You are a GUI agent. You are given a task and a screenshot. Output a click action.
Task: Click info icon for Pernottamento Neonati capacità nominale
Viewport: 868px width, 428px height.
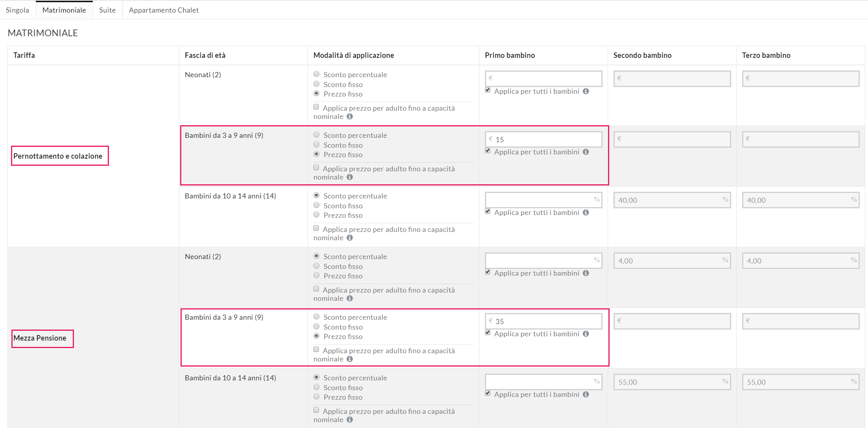350,117
